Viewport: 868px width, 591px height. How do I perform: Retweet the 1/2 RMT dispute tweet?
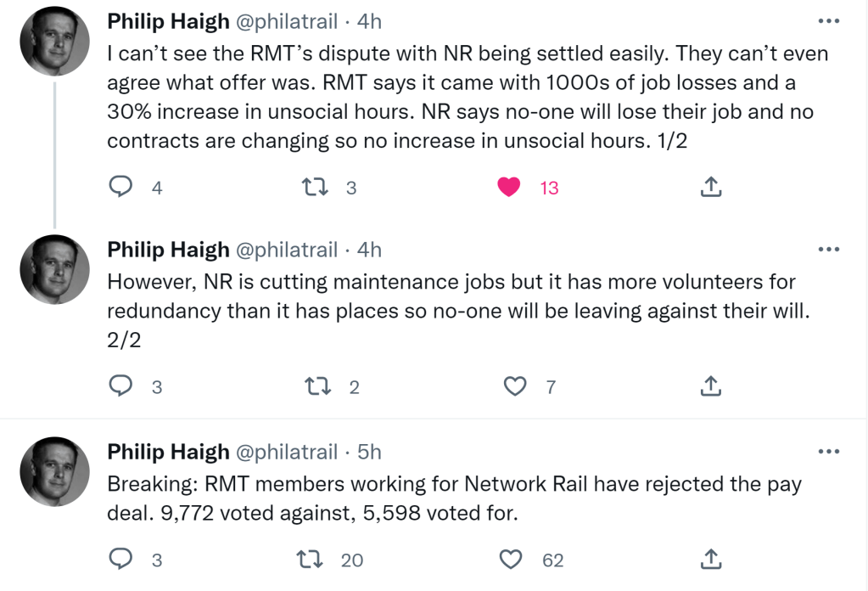pos(315,187)
